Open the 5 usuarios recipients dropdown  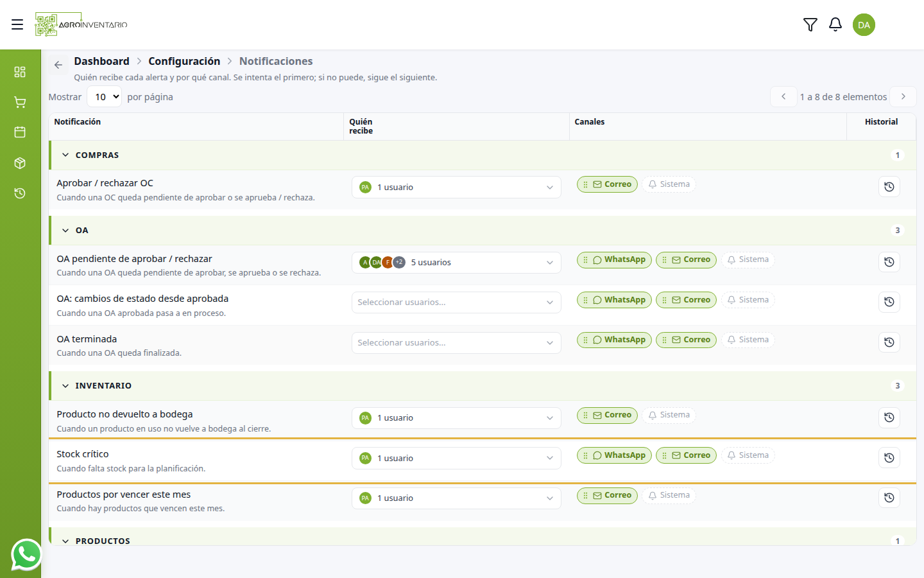click(456, 263)
